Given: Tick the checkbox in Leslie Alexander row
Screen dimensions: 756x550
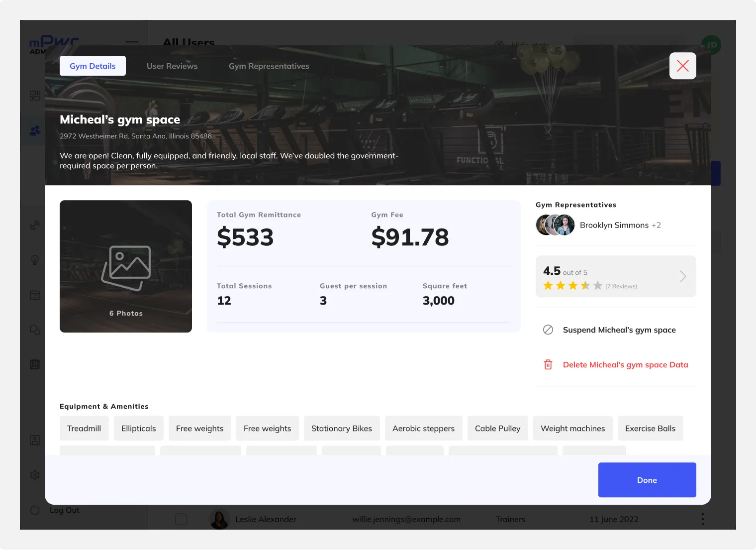Looking at the screenshot, I should (x=181, y=519).
